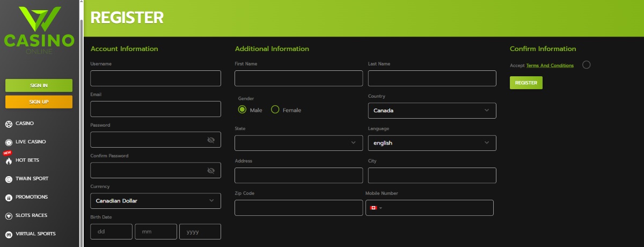The width and height of the screenshot is (644, 247).
Task: Open the Currency dropdown showing Canadian Dollar
Action: [156, 201]
